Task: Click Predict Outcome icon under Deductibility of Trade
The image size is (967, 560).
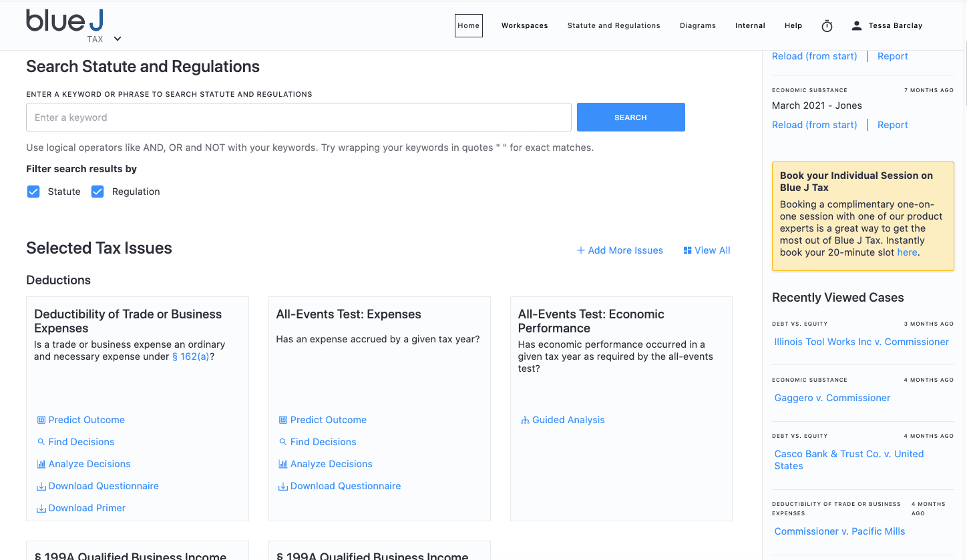Action: click(x=41, y=420)
